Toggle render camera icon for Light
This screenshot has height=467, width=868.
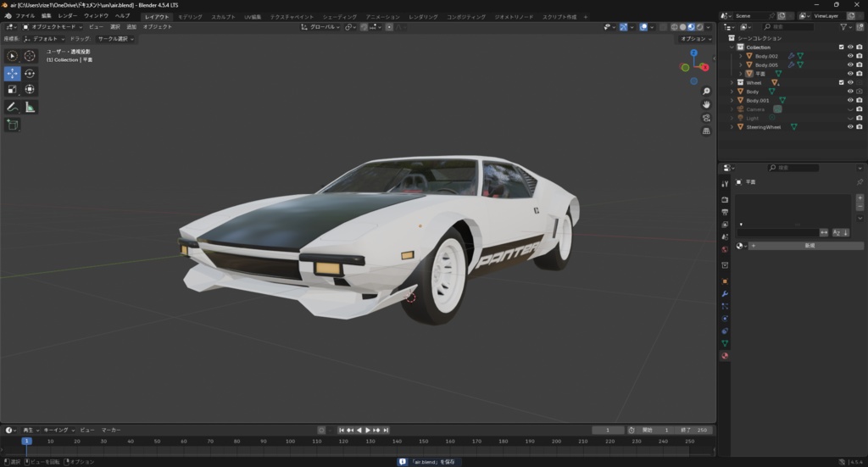[x=860, y=118]
